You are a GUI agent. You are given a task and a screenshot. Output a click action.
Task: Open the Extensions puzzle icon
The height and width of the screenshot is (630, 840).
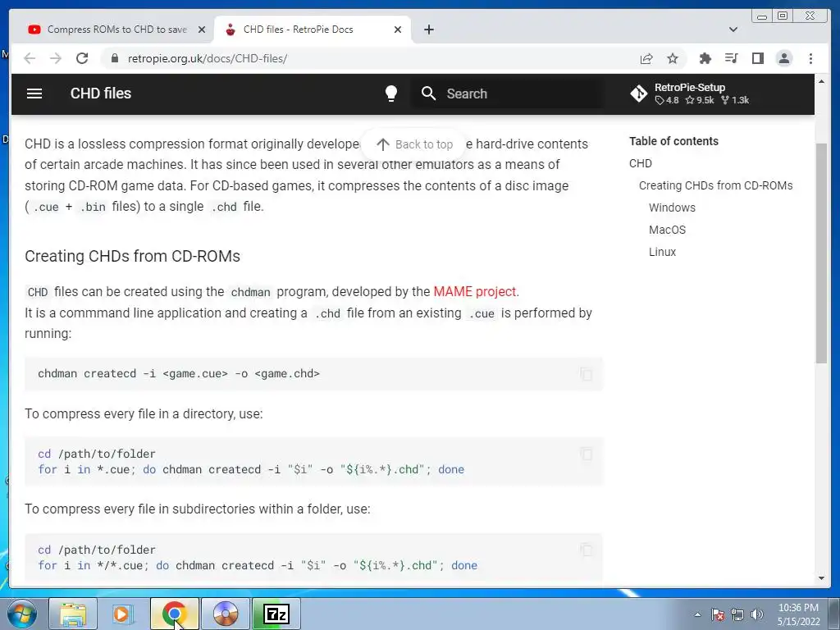(705, 58)
